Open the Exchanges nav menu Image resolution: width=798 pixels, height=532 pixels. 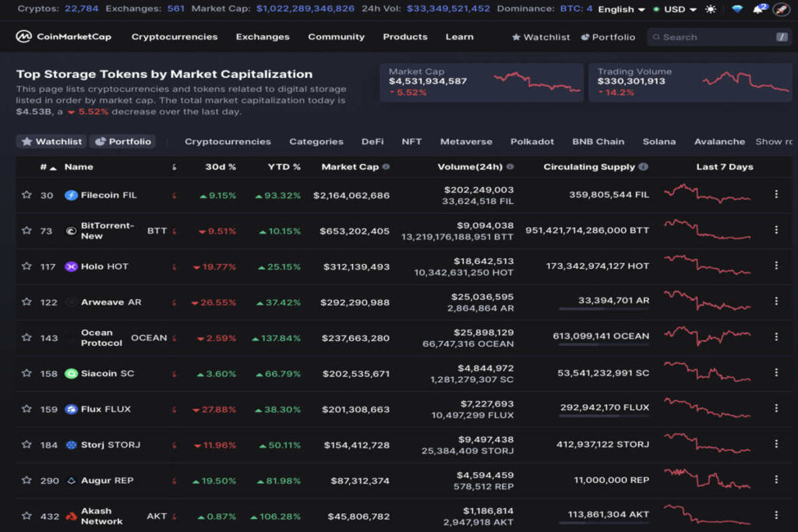(x=263, y=37)
